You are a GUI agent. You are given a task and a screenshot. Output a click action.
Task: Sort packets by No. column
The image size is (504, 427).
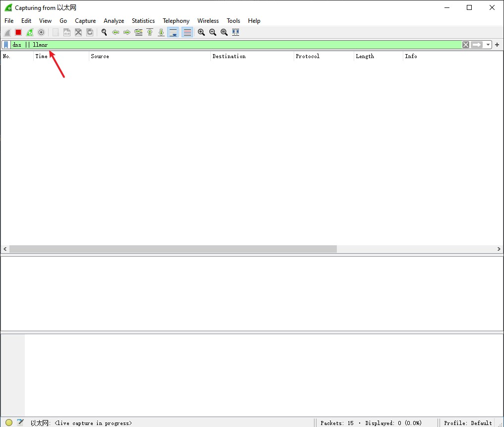pos(17,56)
